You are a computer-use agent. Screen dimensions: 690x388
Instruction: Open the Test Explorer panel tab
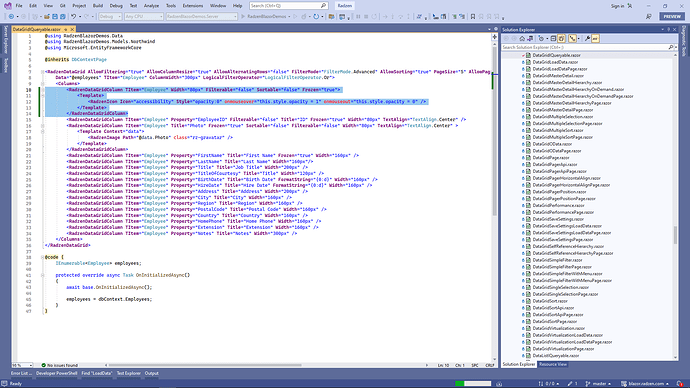point(128,373)
